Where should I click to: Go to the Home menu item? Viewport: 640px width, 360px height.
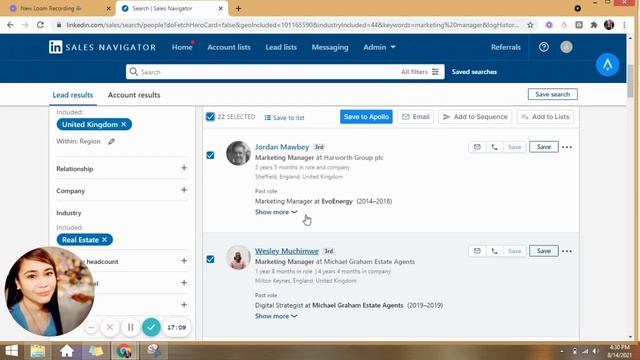pyautogui.click(x=182, y=47)
